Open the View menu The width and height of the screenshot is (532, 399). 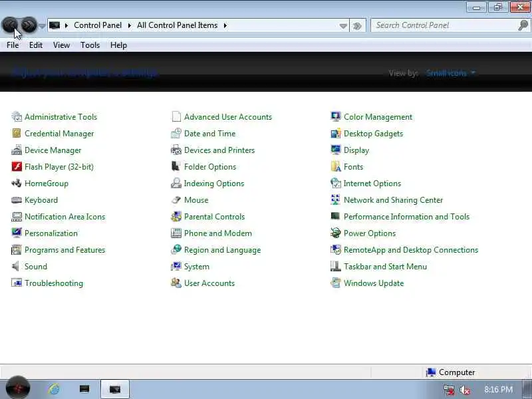(61, 45)
